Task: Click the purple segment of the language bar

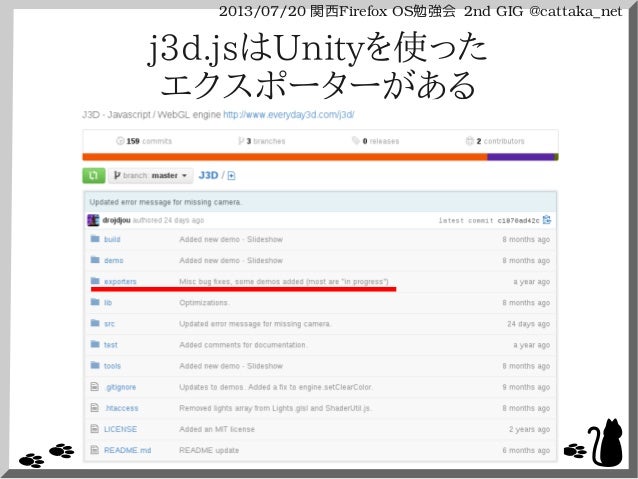Action: pos(521,157)
